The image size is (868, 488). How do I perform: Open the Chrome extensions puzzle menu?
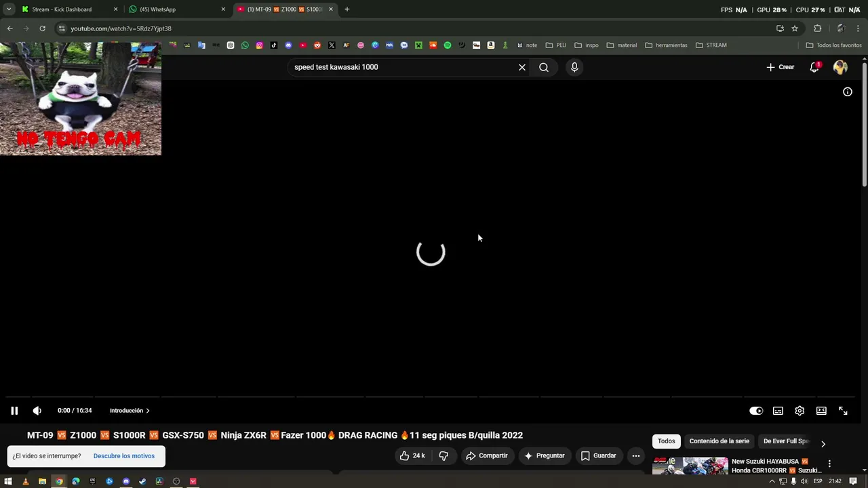pyautogui.click(x=817, y=28)
